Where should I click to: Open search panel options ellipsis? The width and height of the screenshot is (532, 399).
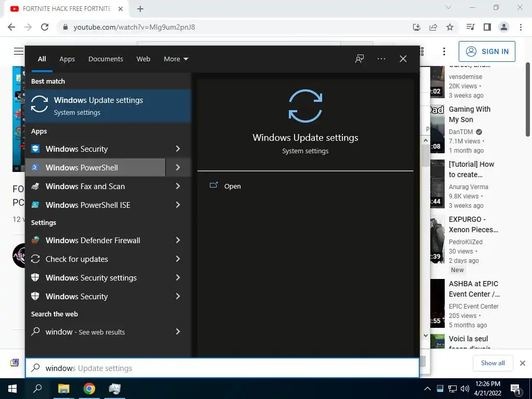point(381,59)
